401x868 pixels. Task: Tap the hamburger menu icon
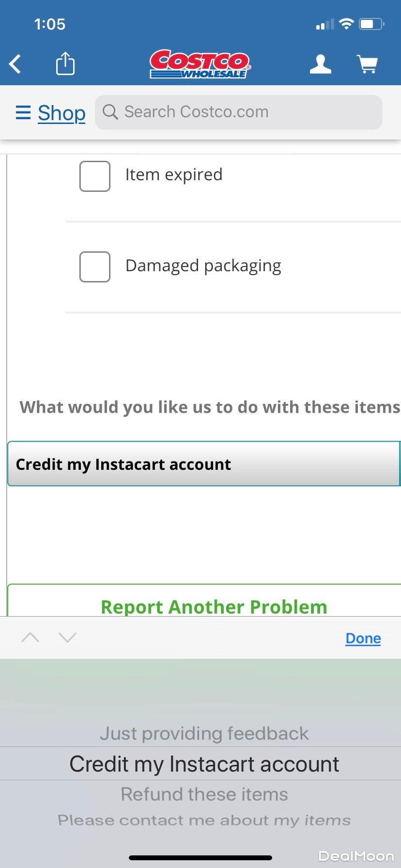click(23, 112)
